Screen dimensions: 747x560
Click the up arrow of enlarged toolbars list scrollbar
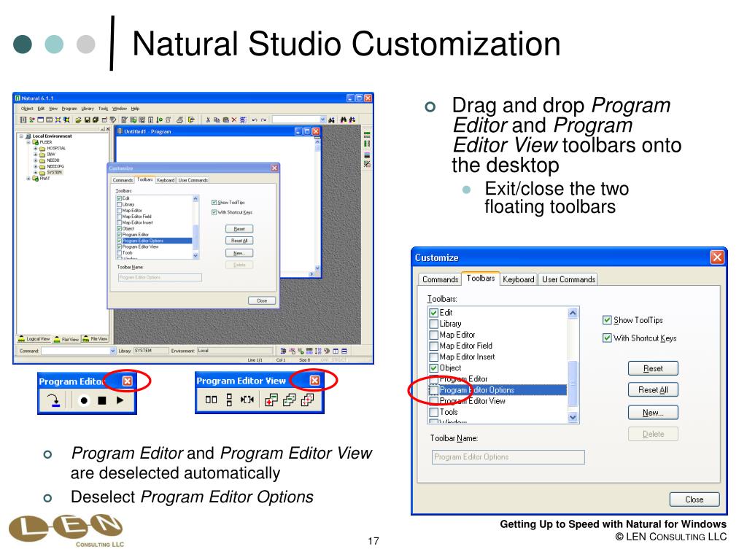coord(573,313)
